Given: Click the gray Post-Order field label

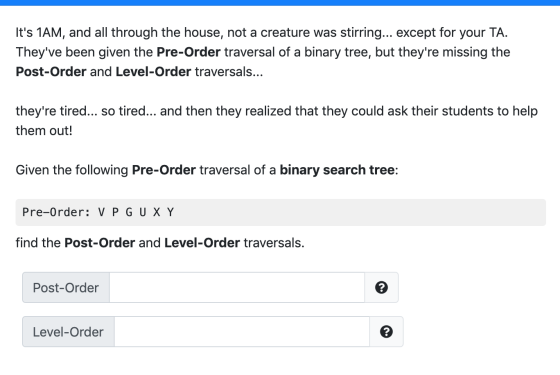Looking at the screenshot, I should 66,288.
